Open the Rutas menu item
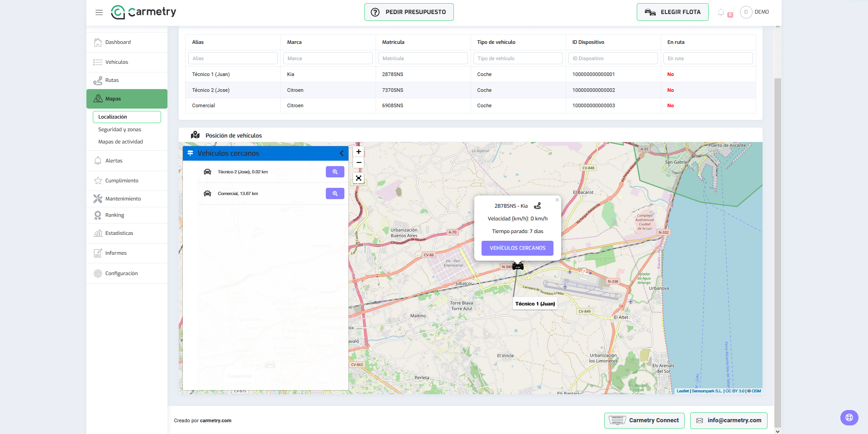 (127, 81)
